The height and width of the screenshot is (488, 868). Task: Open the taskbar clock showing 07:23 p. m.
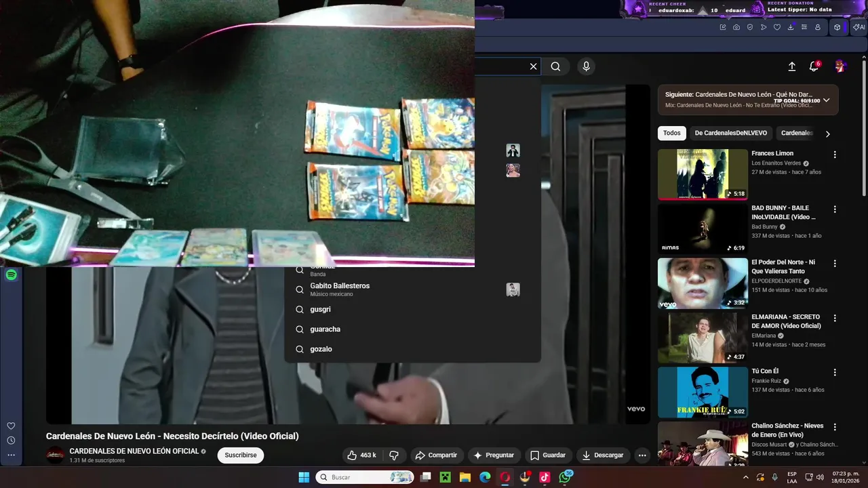click(x=846, y=477)
